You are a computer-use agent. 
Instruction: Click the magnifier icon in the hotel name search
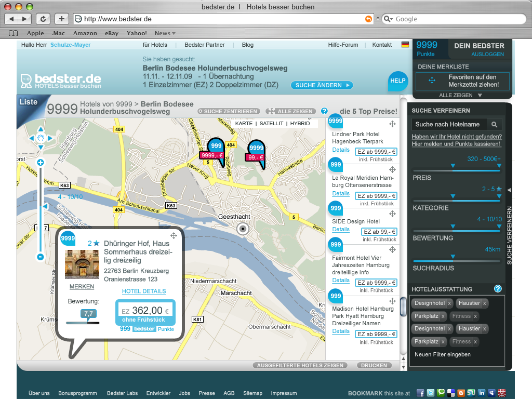click(x=494, y=124)
